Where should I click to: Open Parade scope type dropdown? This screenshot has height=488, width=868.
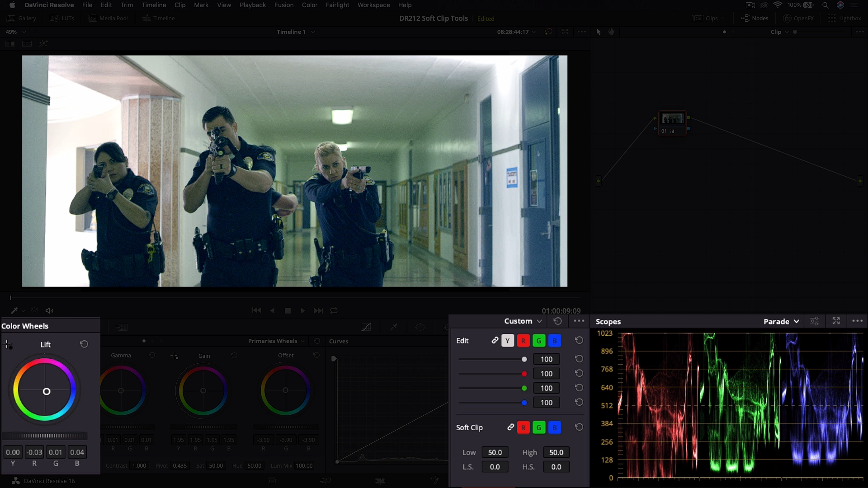tap(781, 321)
